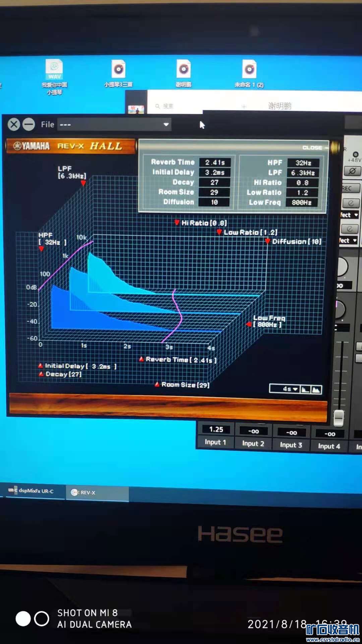Screen dimensions: 362x644
Task: Click the red Hi Ratio marker
Action: tap(177, 222)
